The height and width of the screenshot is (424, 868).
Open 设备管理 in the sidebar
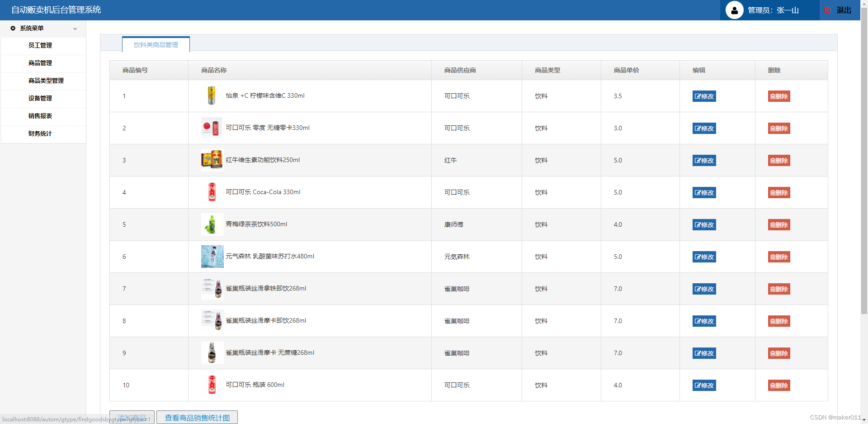click(x=40, y=98)
